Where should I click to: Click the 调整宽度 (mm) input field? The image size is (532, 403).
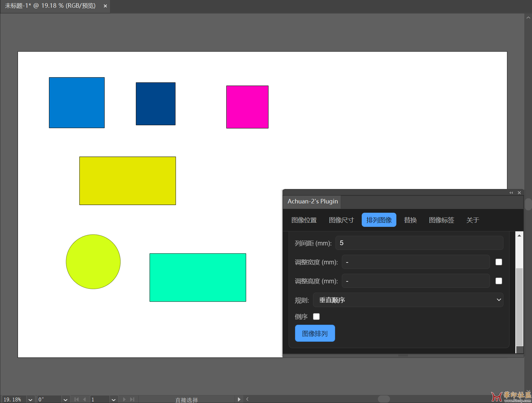point(416,262)
